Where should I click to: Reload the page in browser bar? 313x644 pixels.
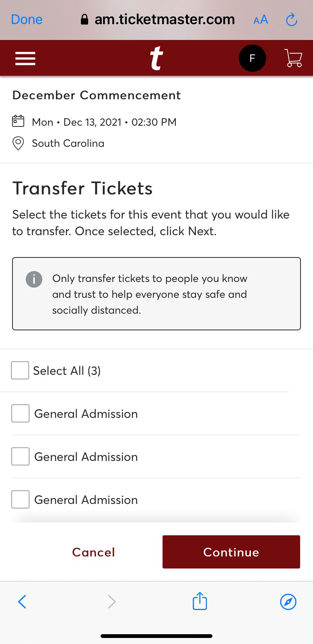(291, 20)
